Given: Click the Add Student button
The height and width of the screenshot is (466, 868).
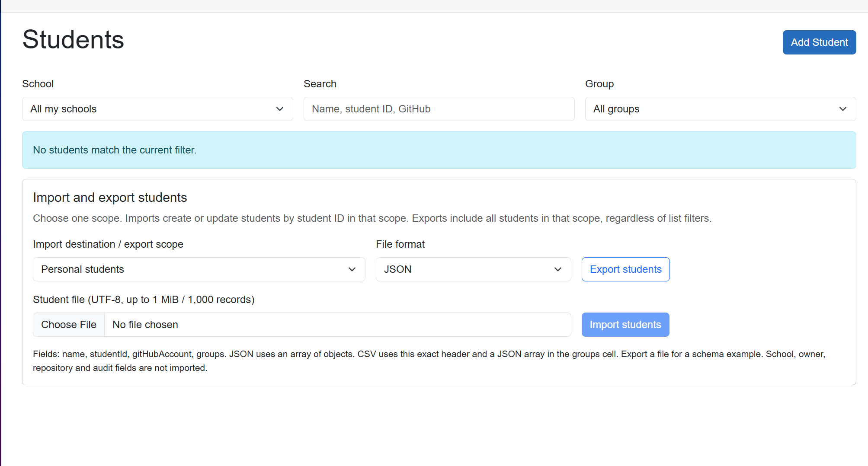Looking at the screenshot, I should point(819,42).
